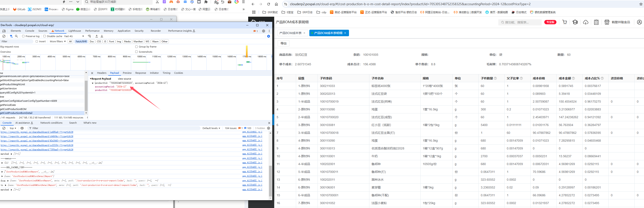Open the cloud download icon

click(585, 22)
